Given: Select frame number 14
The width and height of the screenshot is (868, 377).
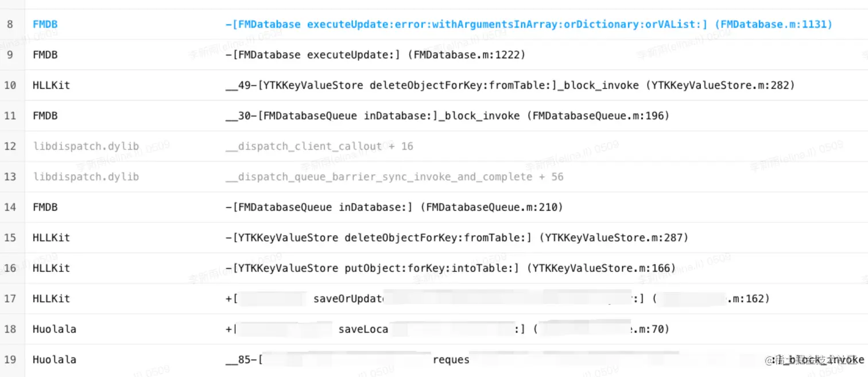Looking at the screenshot, I should tap(10, 207).
